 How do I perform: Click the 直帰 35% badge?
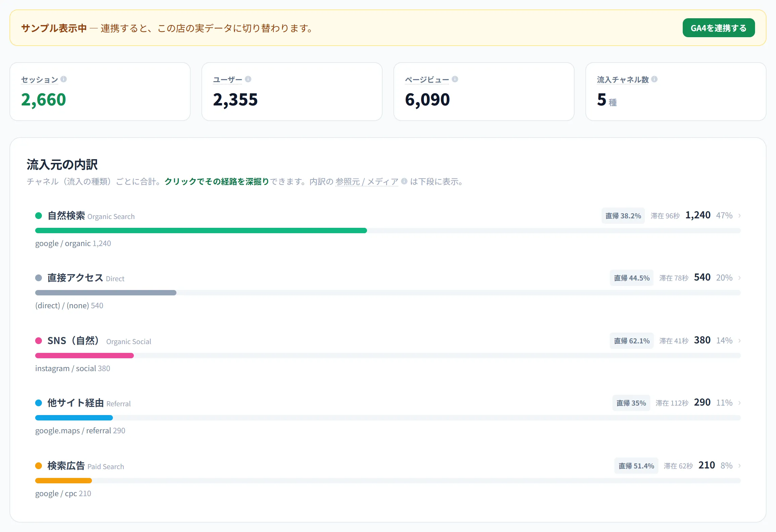631,403
